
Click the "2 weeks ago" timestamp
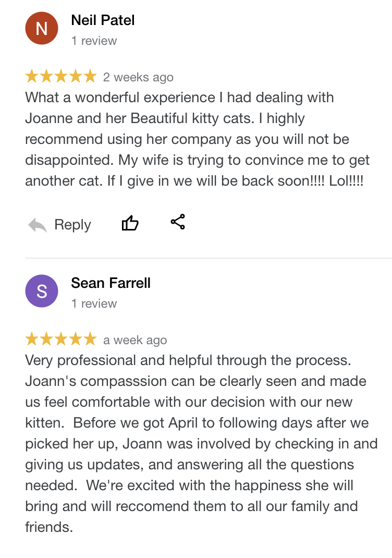(x=138, y=77)
